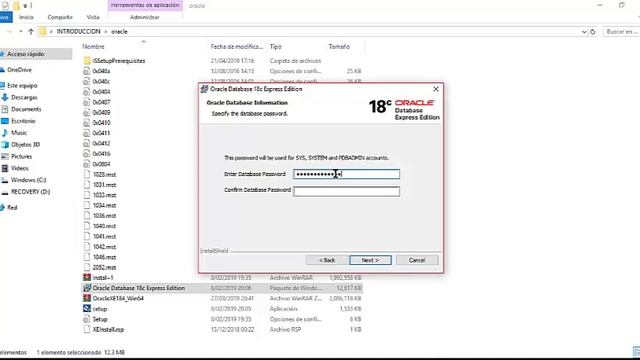
Task: Select the Windows (C:) drive
Action: tap(28, 180)
